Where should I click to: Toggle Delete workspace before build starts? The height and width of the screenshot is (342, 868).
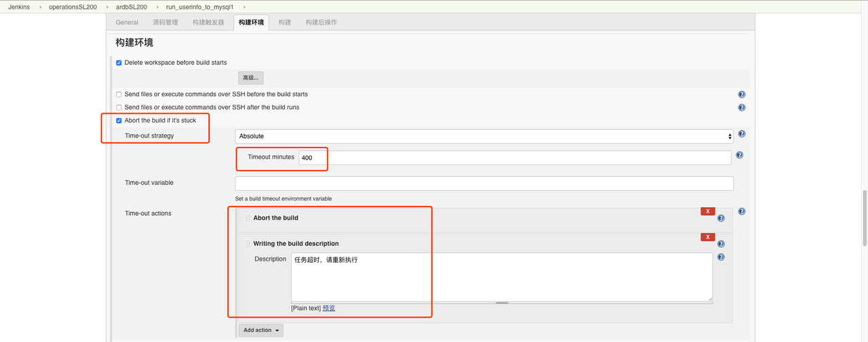(x=119, y=62)
